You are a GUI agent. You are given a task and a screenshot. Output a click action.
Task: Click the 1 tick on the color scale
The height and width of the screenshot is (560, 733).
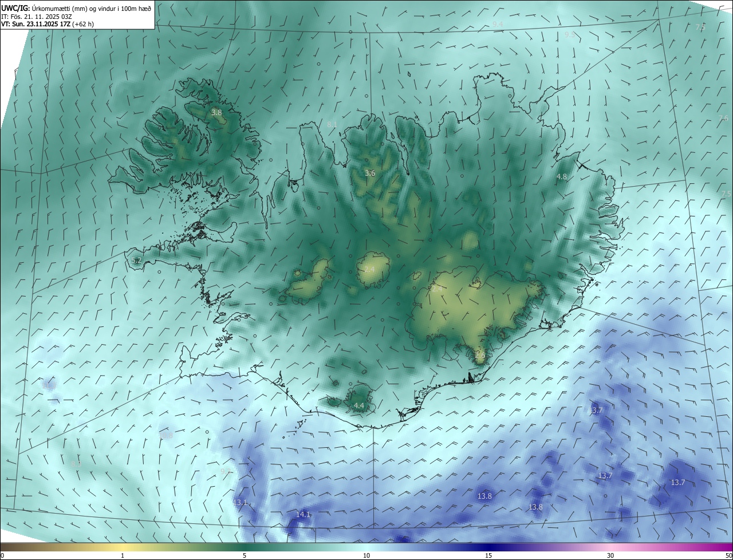click(123, 555)
